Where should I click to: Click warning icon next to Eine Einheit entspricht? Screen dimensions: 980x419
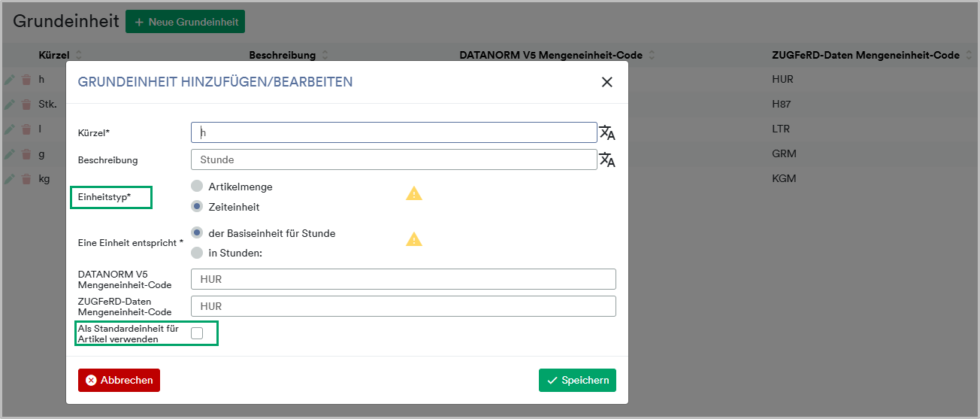tap(414, 239)
